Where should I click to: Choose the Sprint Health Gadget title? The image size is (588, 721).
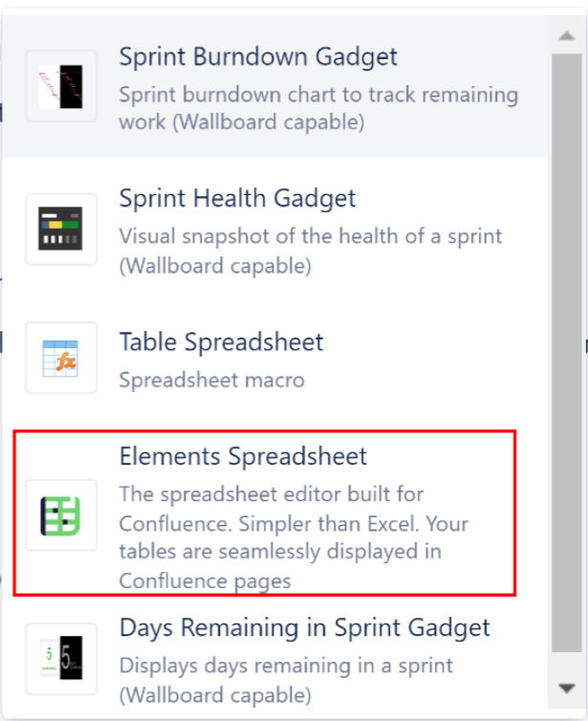pyautogui.click(x=237, y=199)
